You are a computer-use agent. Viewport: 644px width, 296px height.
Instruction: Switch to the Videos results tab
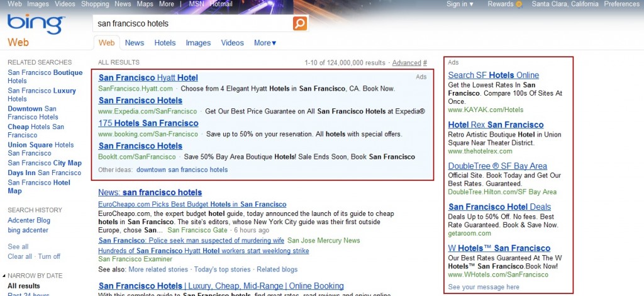pyautogui.click(x=232, y=43)
